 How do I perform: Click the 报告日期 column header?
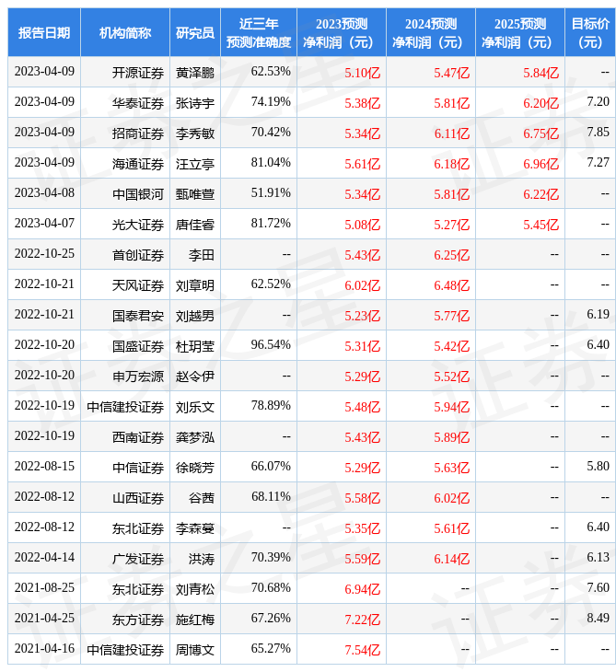[x=44, y=32]
